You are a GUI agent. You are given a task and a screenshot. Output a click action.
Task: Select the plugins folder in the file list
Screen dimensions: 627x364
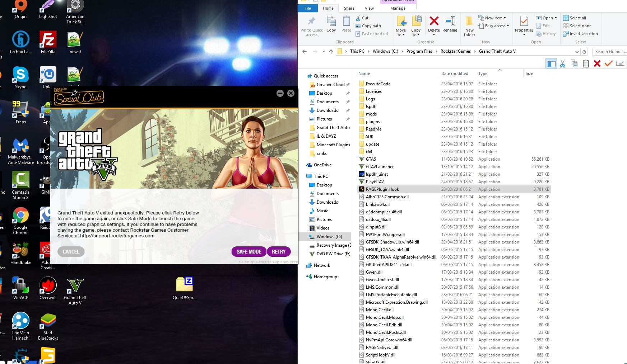pyautogui.click(x=373, y=122)
